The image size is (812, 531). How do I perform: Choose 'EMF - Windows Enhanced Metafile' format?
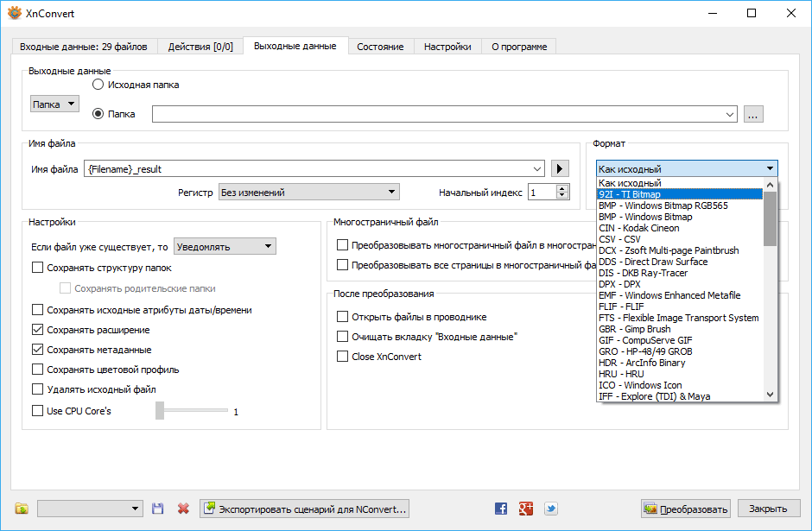click(x=680, y=295)
